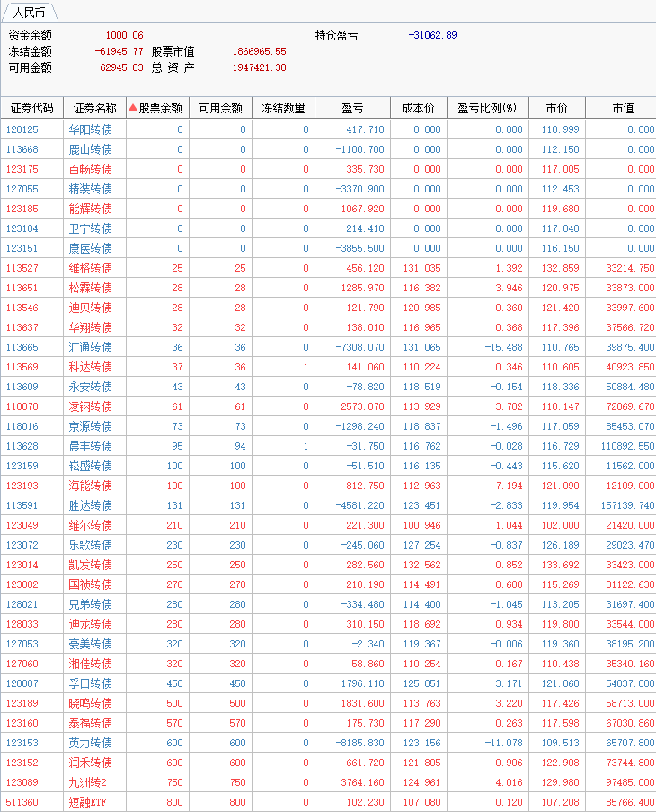Click the 持仓盈亏 value -31062.89
656x812 pixels.
(432, 35)
